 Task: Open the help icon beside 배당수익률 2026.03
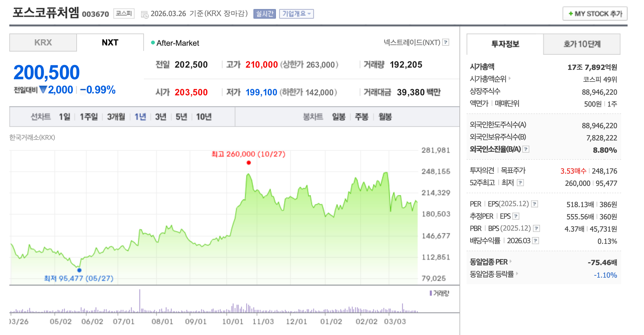point(535,241)
